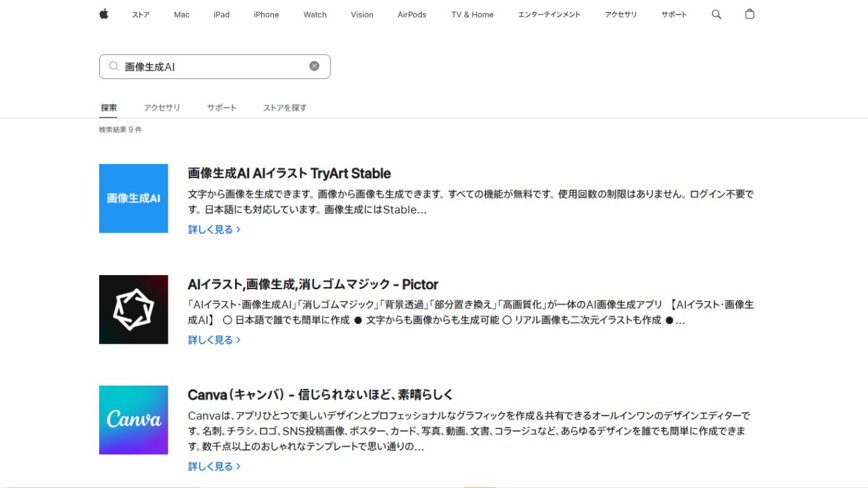Screen dimensions: 868x488
Task: Focus the search field containing 画像生成AI
Action: pyautogui.click(x=215, y=67)
